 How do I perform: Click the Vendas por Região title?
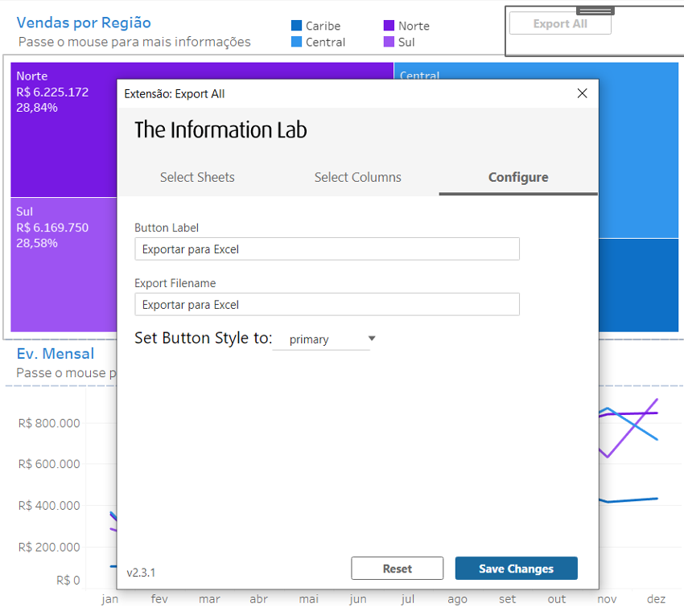click(84, 23)
